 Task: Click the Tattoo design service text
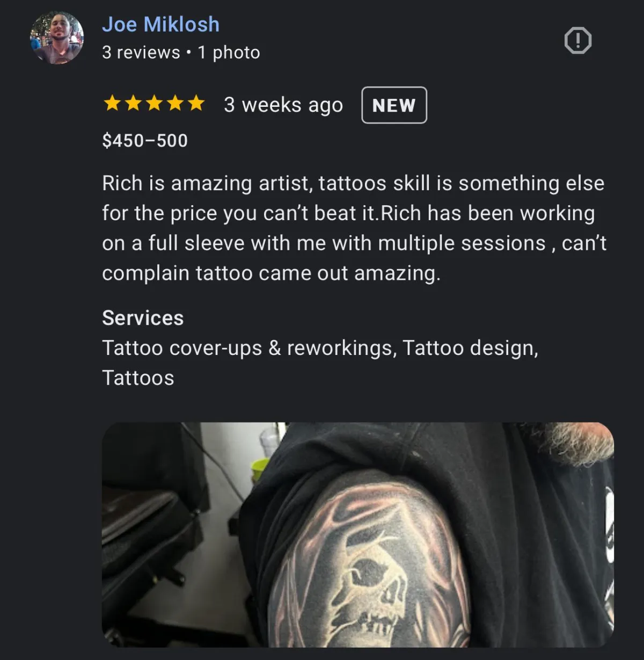[x=470, y=348]
